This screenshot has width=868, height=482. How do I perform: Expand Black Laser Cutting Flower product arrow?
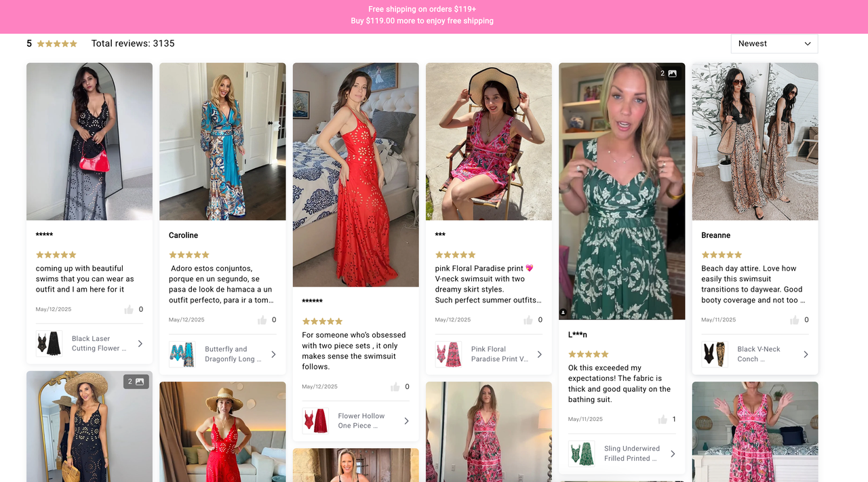tap(140, 344)
